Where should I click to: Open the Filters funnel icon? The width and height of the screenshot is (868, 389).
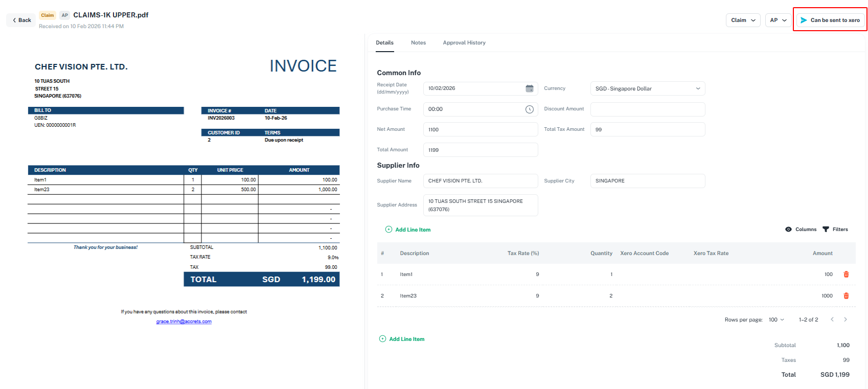[826, 230]
